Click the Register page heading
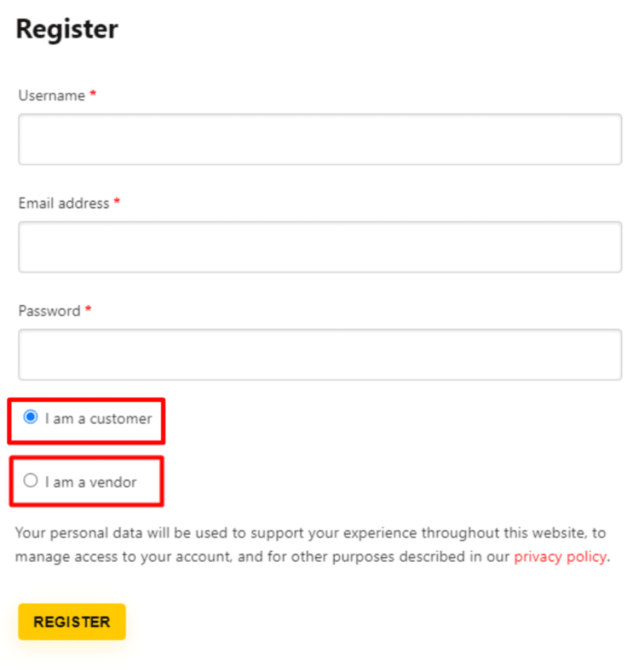 [x=67, y=30]
